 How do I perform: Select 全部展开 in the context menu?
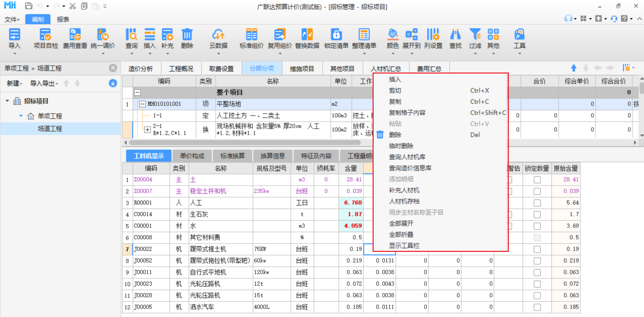[x=401, y=224]
